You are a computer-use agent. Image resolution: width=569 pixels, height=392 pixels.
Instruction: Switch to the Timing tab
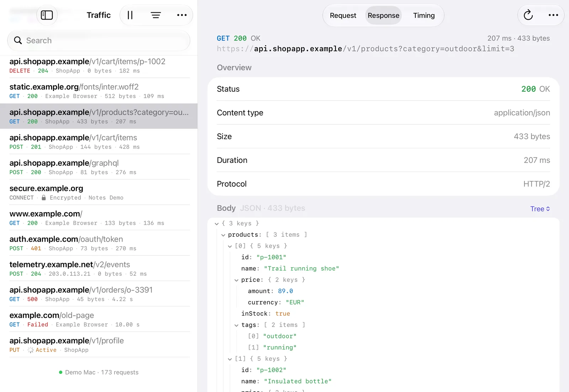tap(424, 15)
